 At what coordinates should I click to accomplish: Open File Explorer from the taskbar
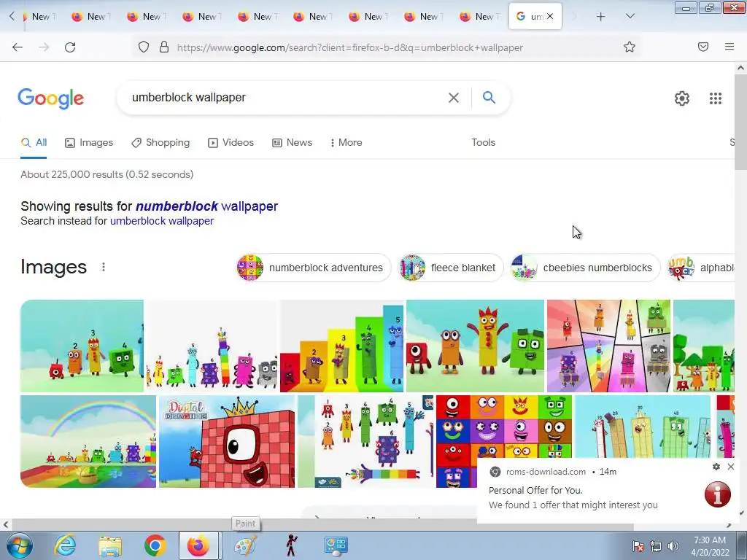110,545
